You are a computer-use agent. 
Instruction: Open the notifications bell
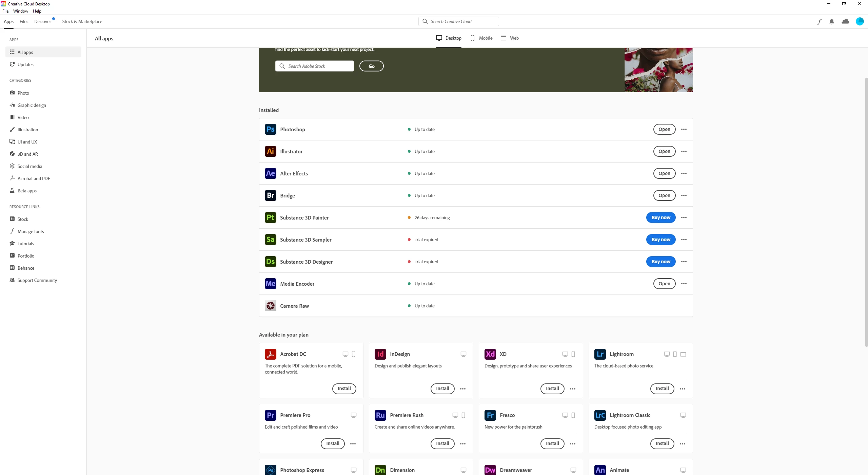(x=831, y=21)
